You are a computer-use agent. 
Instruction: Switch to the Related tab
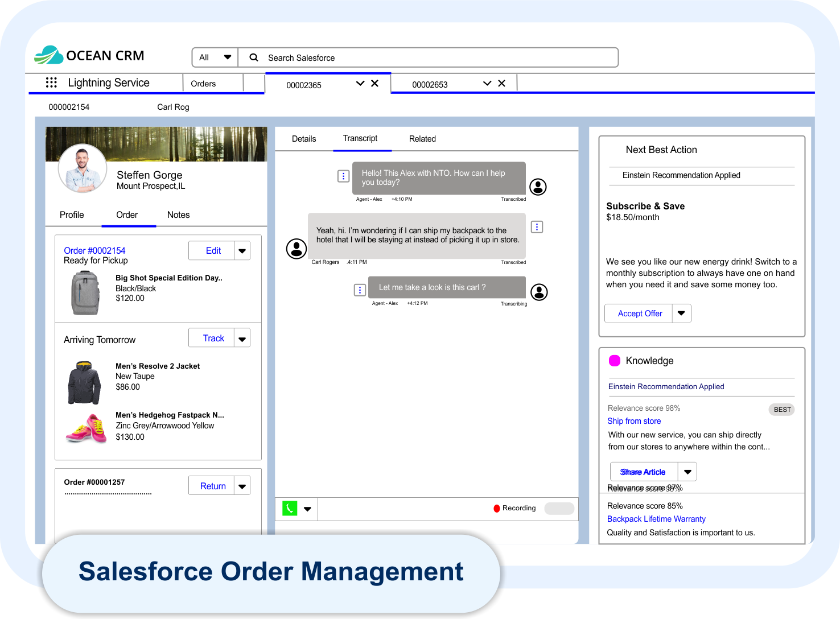[x=422, y=139]
